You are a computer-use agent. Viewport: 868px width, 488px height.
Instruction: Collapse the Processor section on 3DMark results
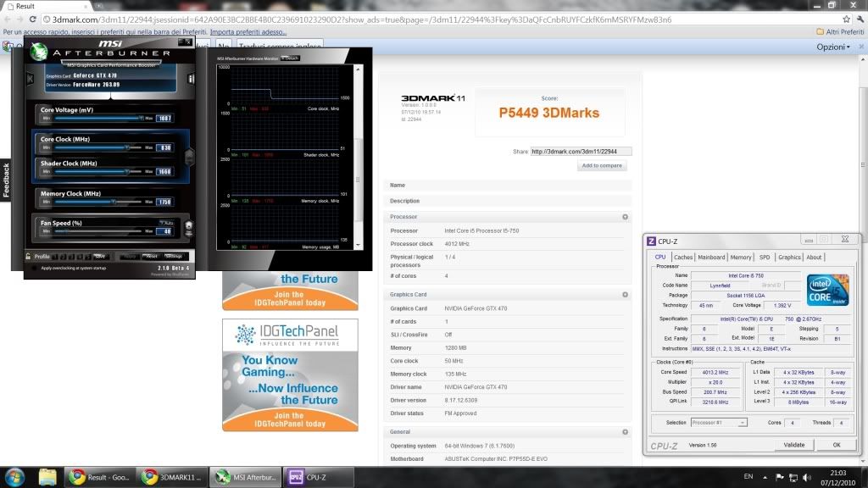pyautogui.click(x=625, y=217)
